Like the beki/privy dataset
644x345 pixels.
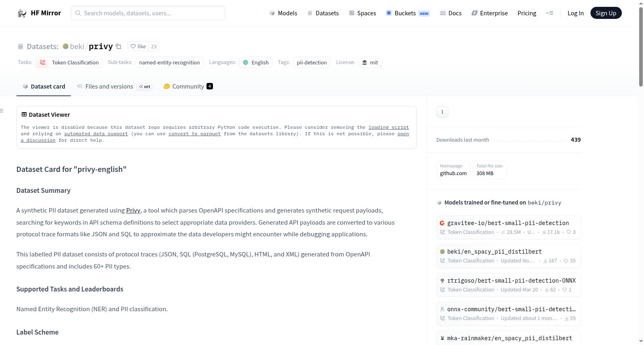[138, 46]
